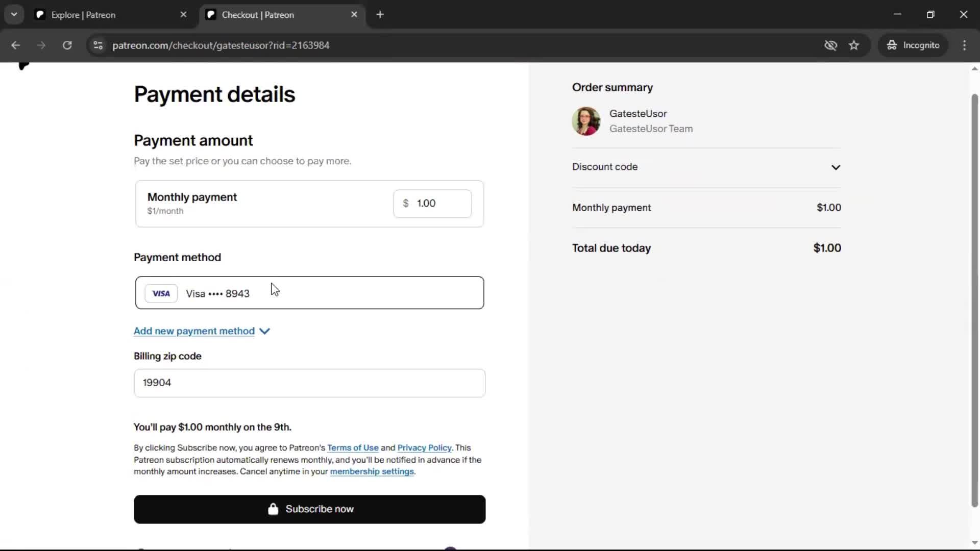Reload the checkout page
The height and width of the screenshot is (551, 980).
pyautogui.click(x=67, y=45)
